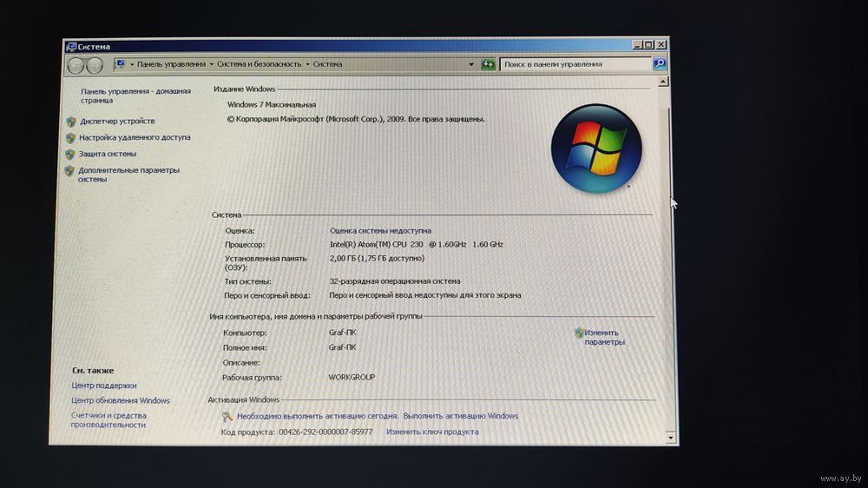Open Центр обновления Windows link

coord(121,400)
